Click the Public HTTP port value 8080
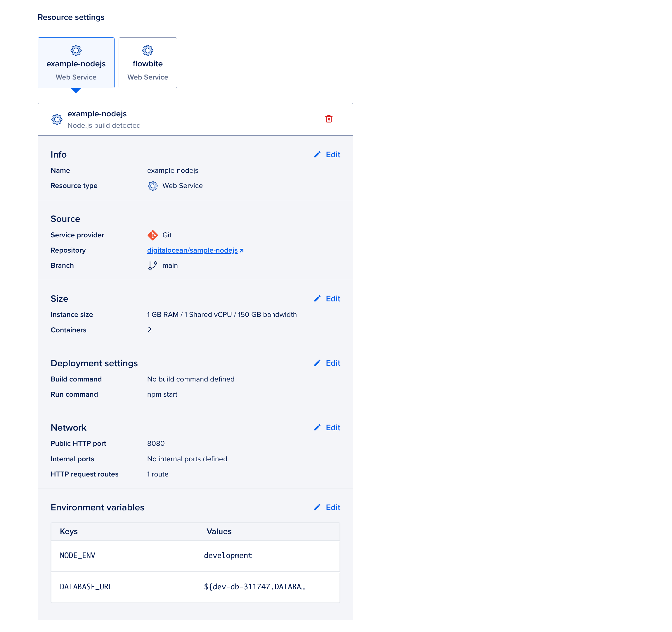The height and width of the screenshot is (632, 672). [156, 443]
